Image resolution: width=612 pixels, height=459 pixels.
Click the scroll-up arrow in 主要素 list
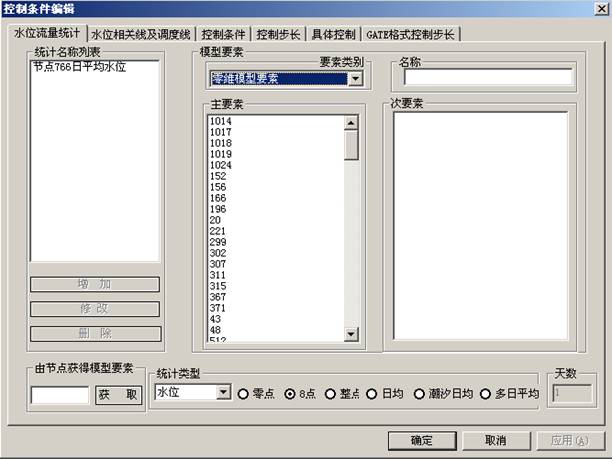pos(351,124)
